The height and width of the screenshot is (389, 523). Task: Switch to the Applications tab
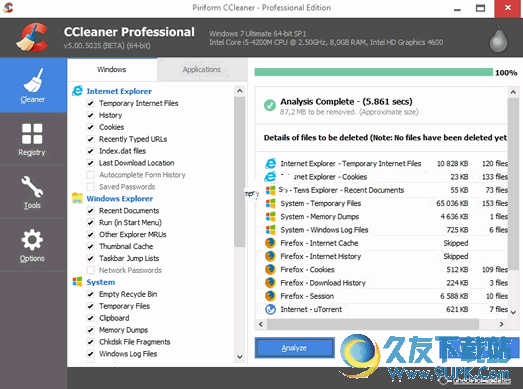click(x=202, y=69)
